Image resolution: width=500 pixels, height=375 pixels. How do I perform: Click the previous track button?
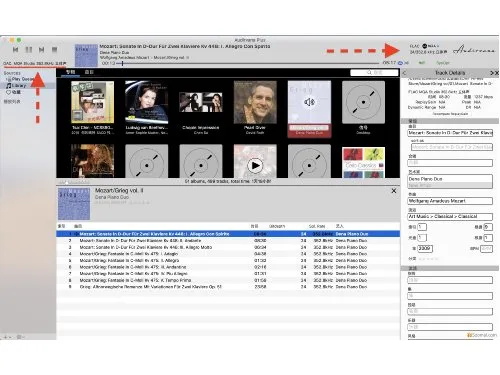click(x=15, y=50)
